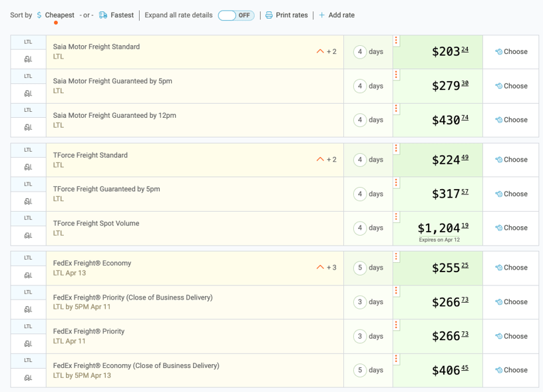This screenshot has height=392, width=543.
Task: Click the $406.45 price
Action: 450,370
